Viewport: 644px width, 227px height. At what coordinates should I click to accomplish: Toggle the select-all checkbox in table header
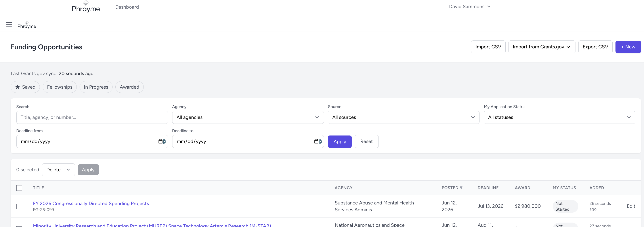tap(19, 188)
